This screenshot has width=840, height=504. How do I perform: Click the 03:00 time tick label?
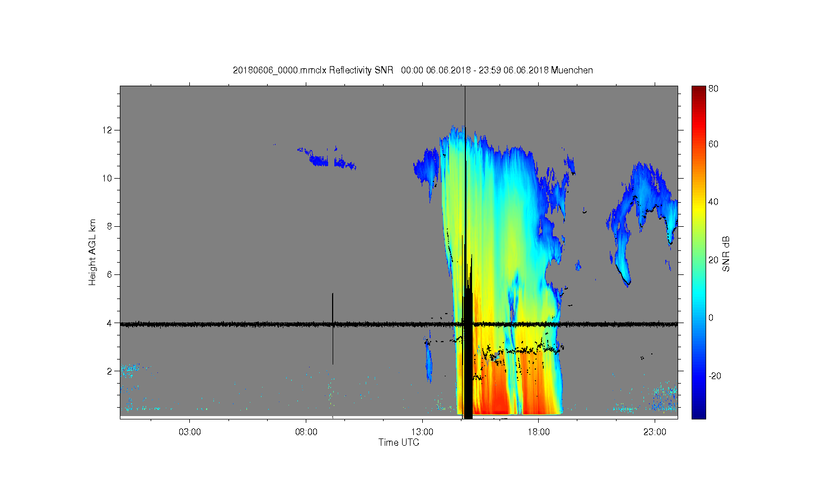(190, 432)
